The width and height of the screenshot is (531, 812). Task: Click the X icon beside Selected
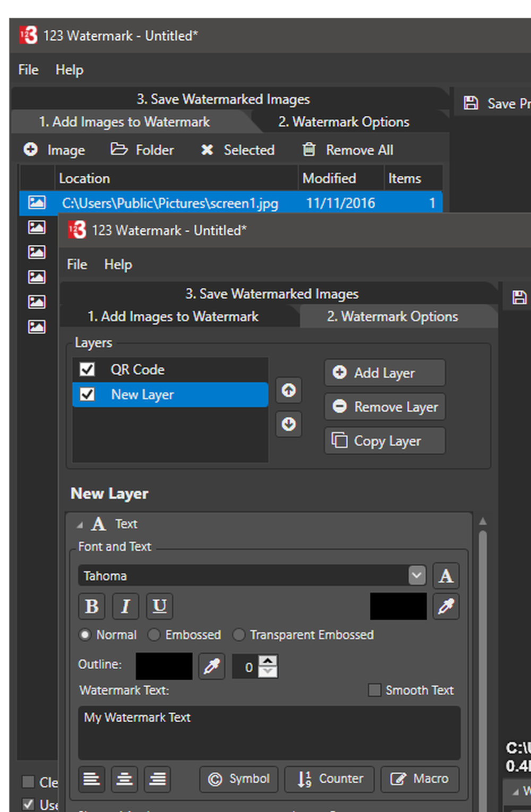tap(207, 150)
